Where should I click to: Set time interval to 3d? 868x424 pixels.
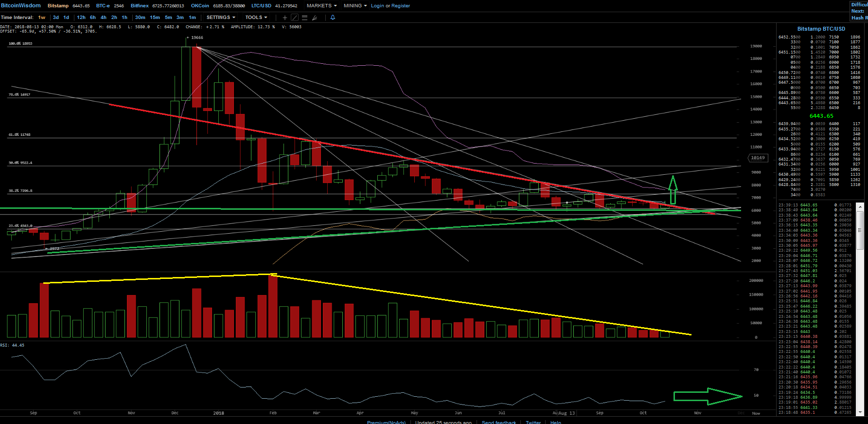pos(56,18)
